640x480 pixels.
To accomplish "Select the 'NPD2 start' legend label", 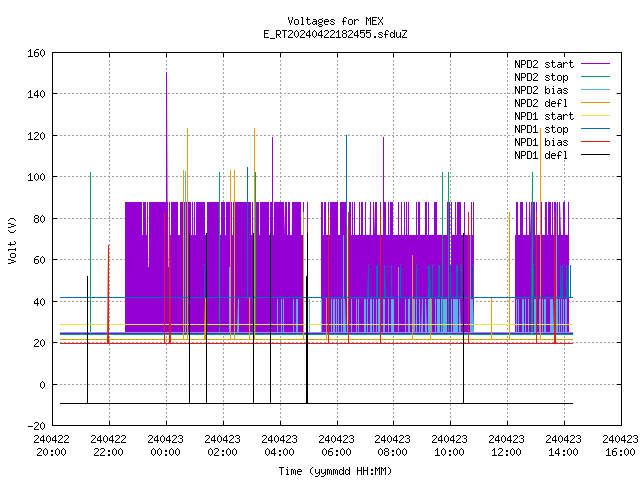I will 544,64.
